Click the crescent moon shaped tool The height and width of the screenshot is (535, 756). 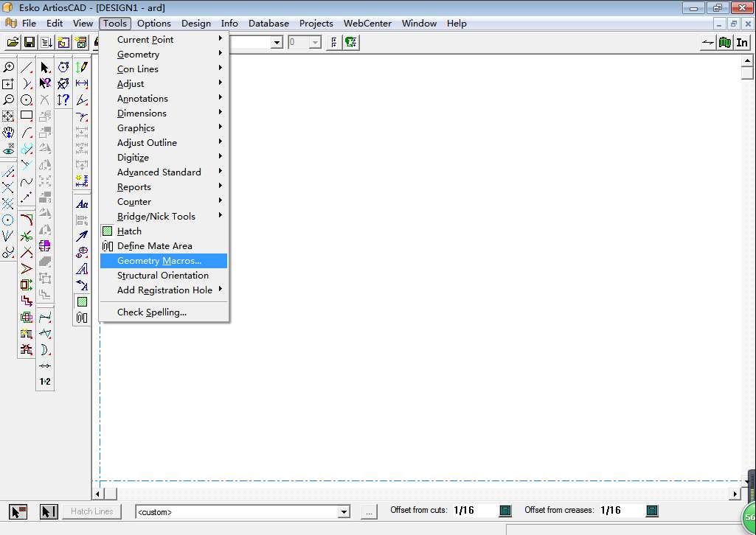(45, 349)
